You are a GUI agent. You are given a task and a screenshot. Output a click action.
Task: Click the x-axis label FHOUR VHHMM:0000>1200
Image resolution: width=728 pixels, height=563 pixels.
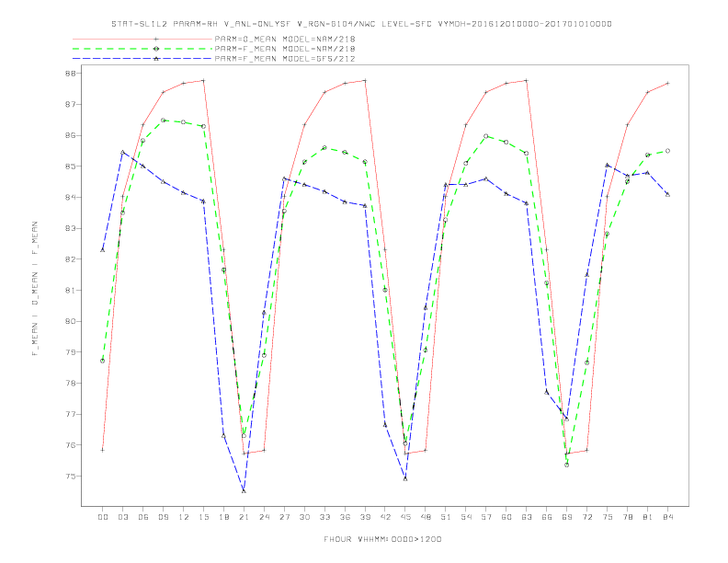(x=382, y=539)
